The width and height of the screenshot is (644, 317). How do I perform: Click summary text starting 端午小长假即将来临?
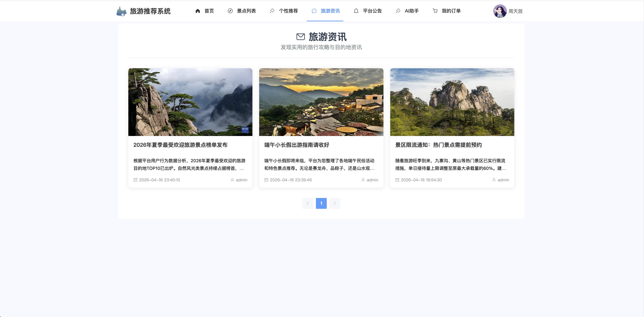[319, 164]
